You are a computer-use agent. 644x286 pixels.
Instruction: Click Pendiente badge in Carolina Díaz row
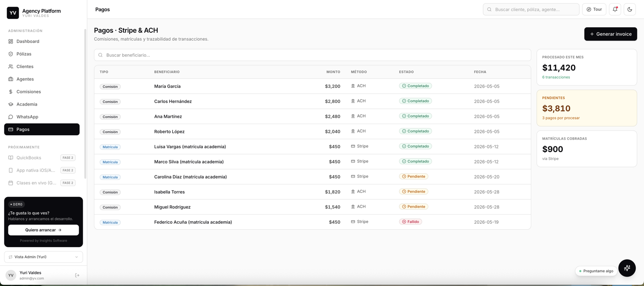pos(414,176)
